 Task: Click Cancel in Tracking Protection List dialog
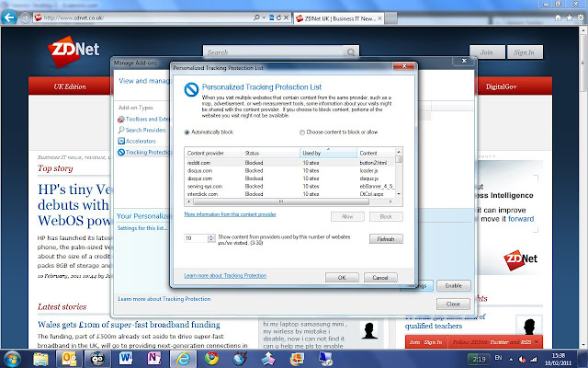tap(380, 278)
